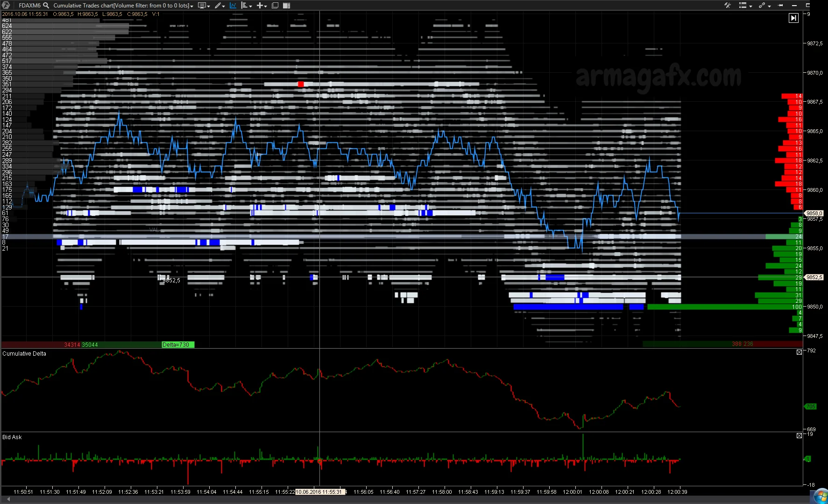Click the VAL label on the chart
828x504 pixels.
tap(154, 230)
